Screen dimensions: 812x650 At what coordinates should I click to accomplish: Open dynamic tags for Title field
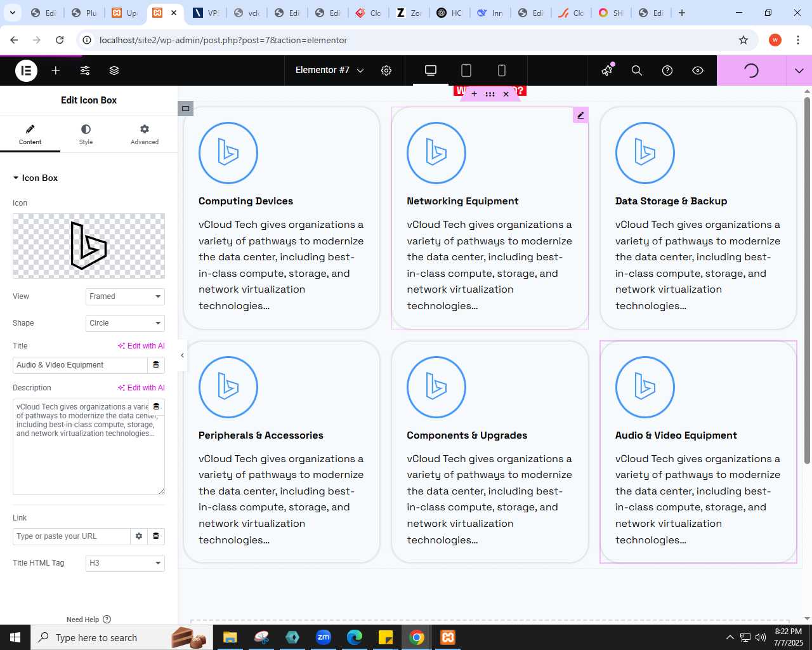[156, 365]
